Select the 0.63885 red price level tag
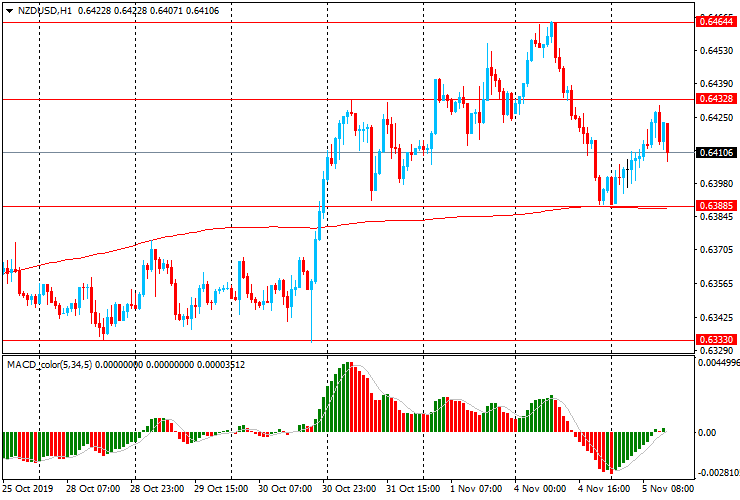Image resolution: width=740 pixels, height=500 pixels. click(x=716, y=207)
